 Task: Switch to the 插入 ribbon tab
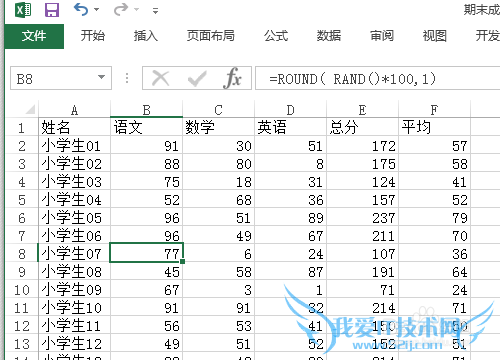[x=146, y=36]
